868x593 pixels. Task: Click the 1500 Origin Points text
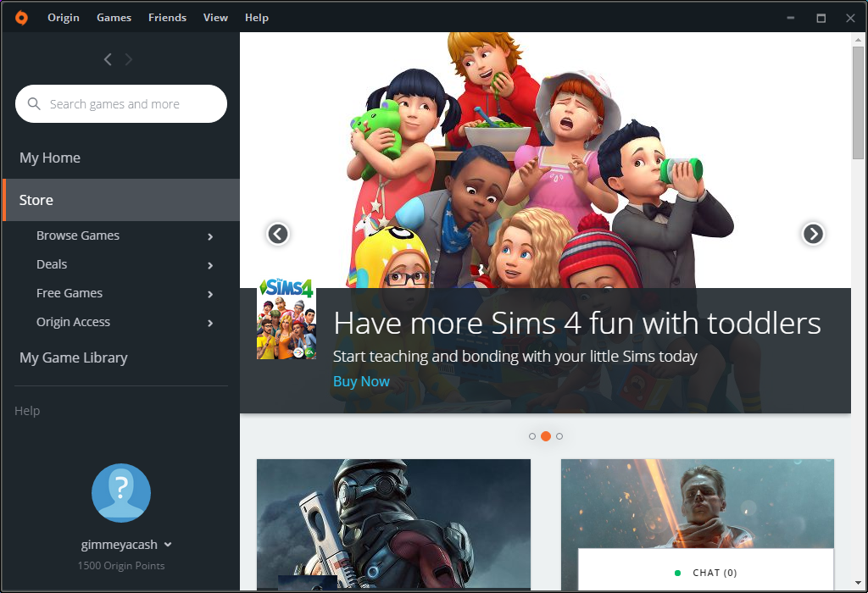click(120, 566)
